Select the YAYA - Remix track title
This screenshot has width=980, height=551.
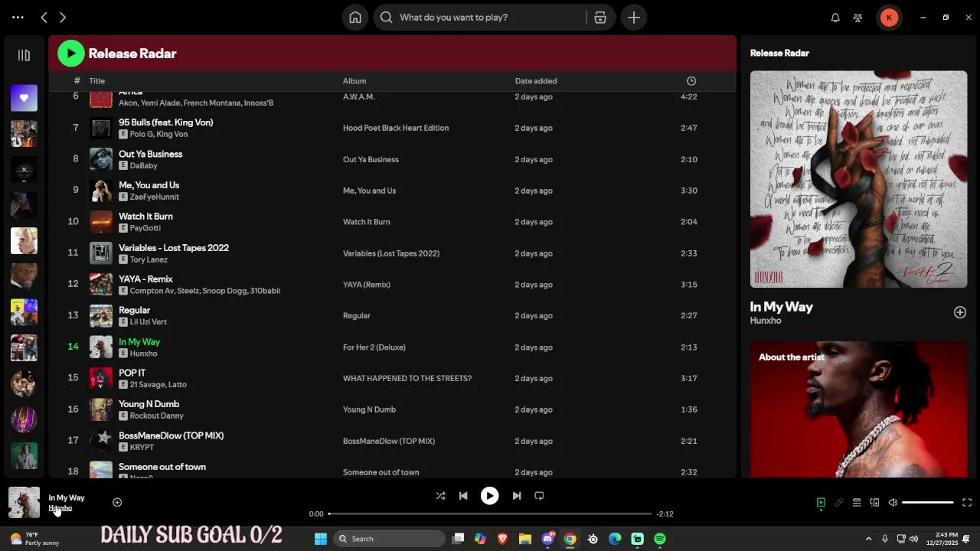(x=145, y=279)
